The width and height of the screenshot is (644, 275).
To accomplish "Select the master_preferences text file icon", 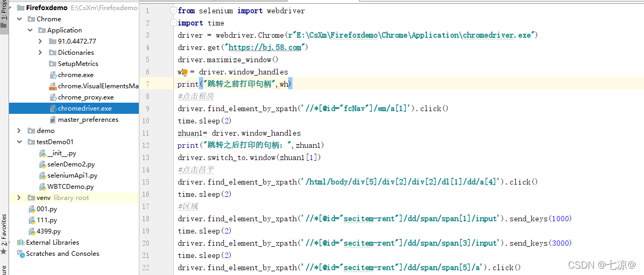I will pyautogui.click(x=53, y=120).
